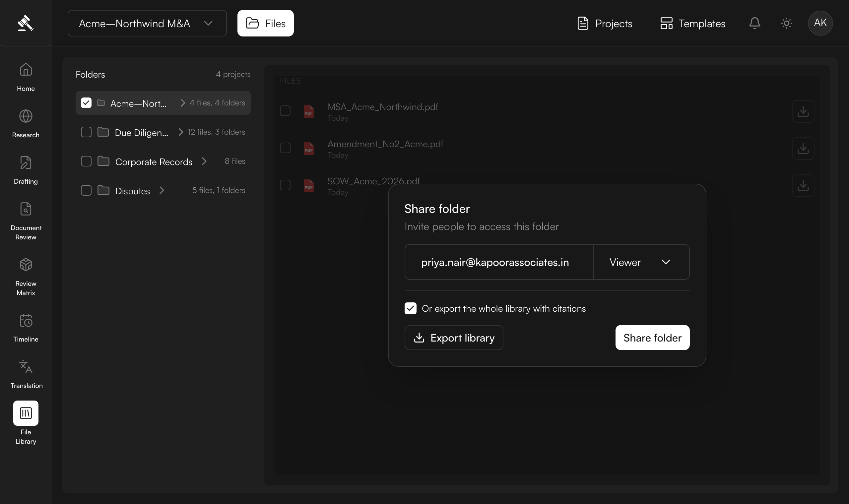Click the gavel app logo
Screen dimensions: 849x504
point(26,24)
